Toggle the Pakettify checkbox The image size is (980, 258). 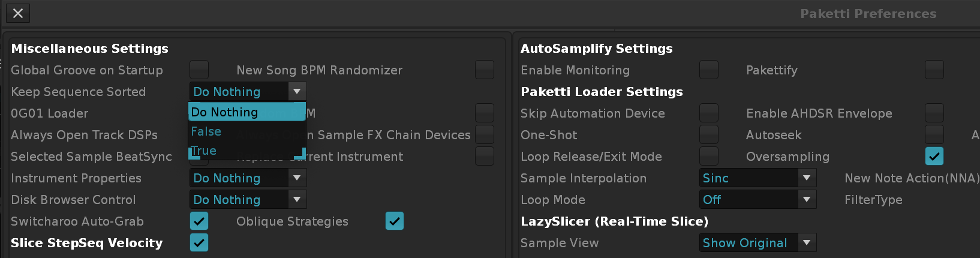pyautogui.click(x=934, y=70)
